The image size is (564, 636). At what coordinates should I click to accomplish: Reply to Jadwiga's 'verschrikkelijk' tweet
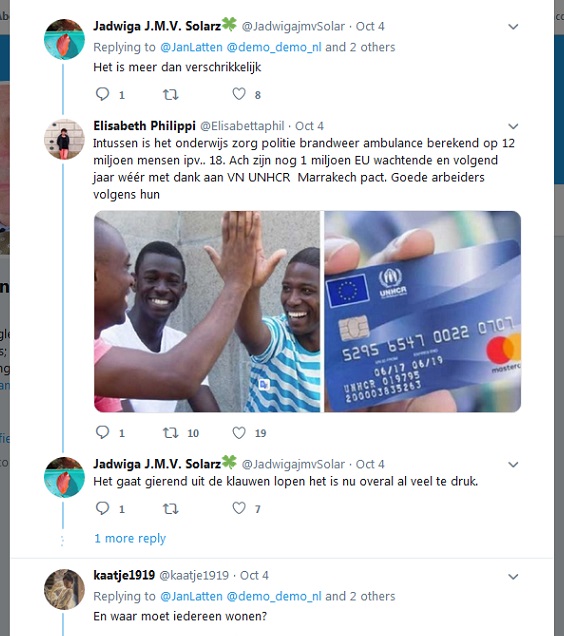102,94
